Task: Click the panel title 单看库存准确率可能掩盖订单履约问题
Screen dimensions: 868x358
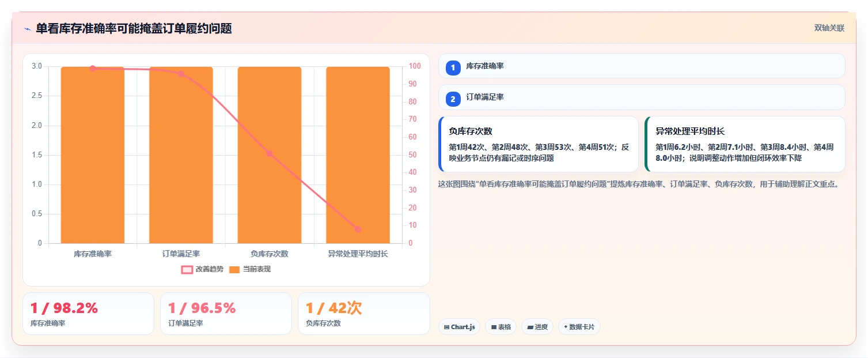Action: point(134,28)
